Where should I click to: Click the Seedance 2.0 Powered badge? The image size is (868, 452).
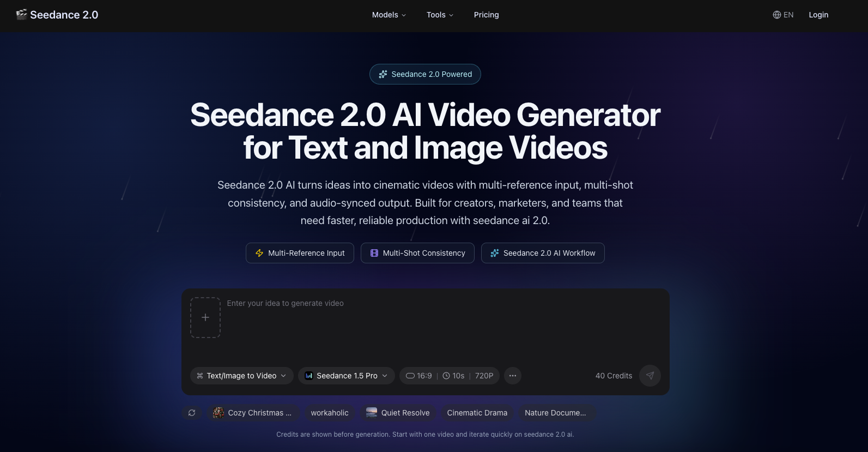point(425,74)
